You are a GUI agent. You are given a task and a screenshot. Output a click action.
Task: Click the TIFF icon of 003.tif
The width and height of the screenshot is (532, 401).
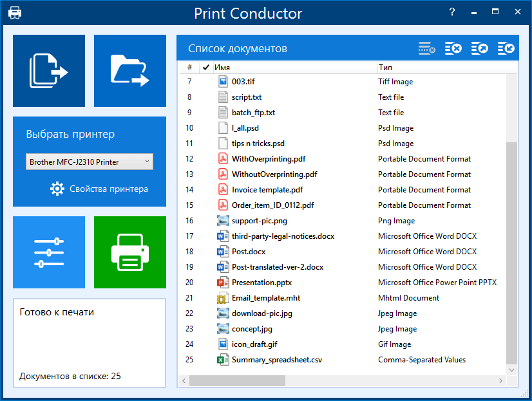pyautogui.click(x=223, y=81)
